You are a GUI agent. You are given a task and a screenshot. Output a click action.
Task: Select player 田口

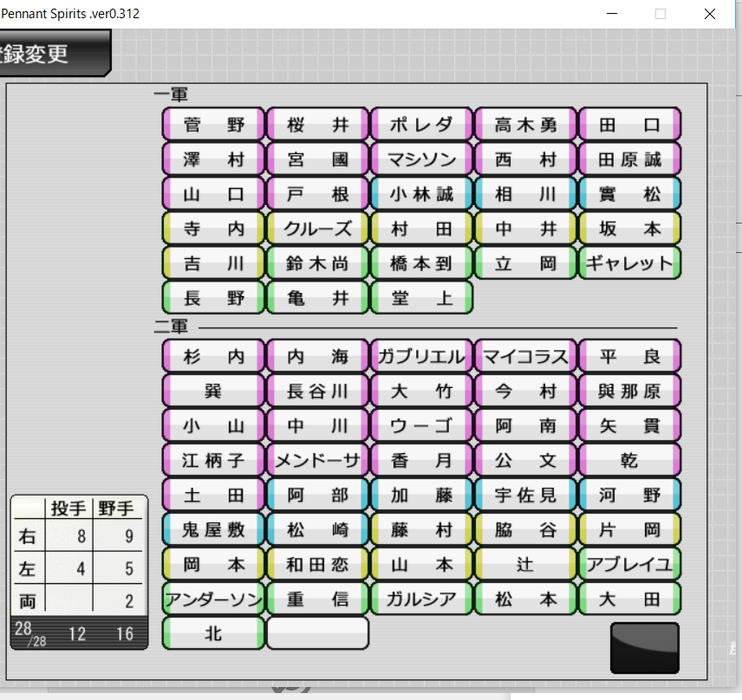coord(630,125)
